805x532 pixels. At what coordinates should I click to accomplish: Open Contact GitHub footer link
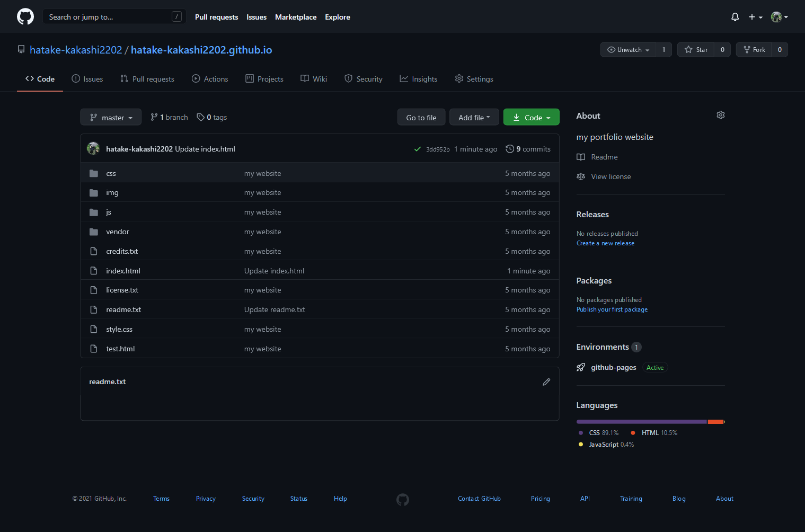click(479, 499)
